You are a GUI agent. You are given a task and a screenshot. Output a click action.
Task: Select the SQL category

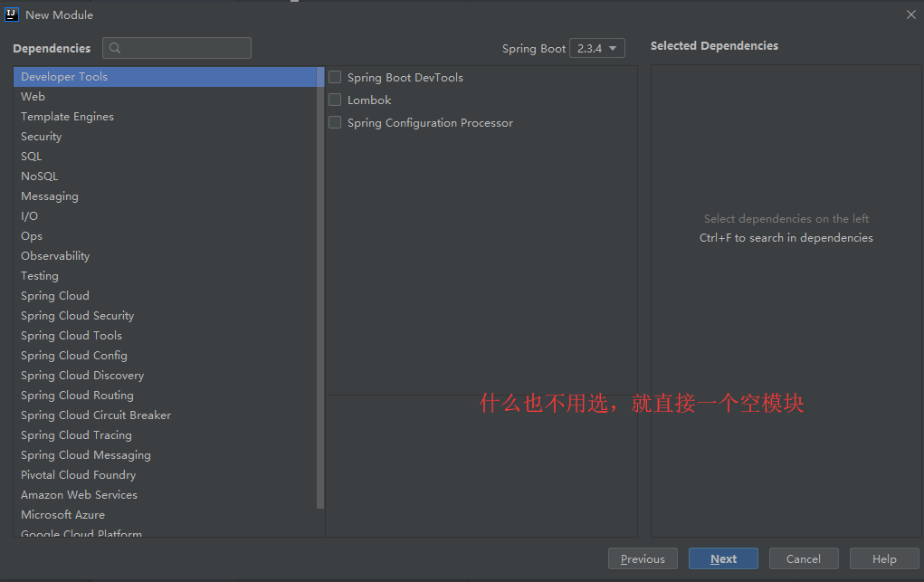(165, 157)
